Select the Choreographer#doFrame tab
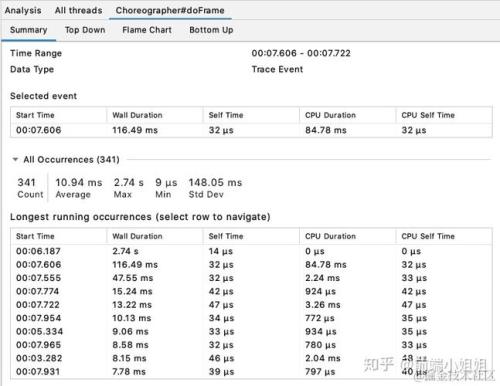Screen dimensions: 500x386 pos(170,10)
